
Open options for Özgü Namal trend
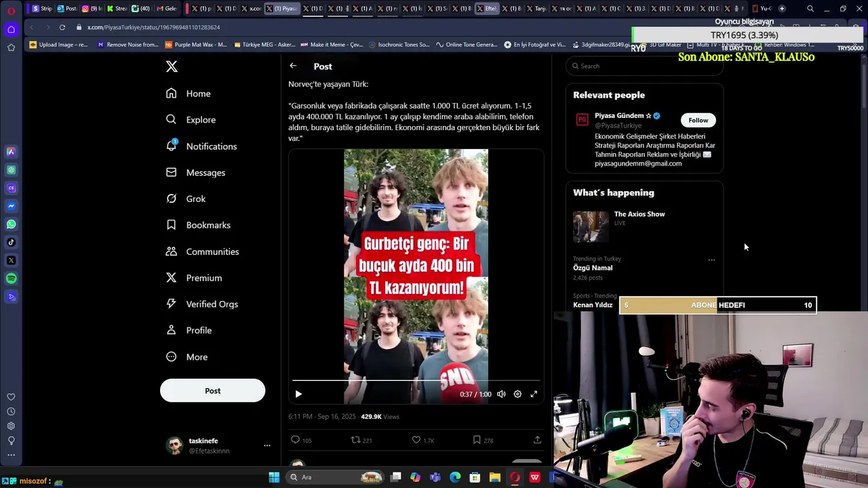click(711, 260)
